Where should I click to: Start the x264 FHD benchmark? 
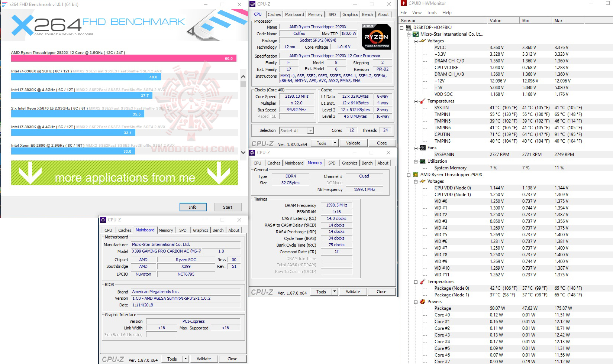(228, 207)
